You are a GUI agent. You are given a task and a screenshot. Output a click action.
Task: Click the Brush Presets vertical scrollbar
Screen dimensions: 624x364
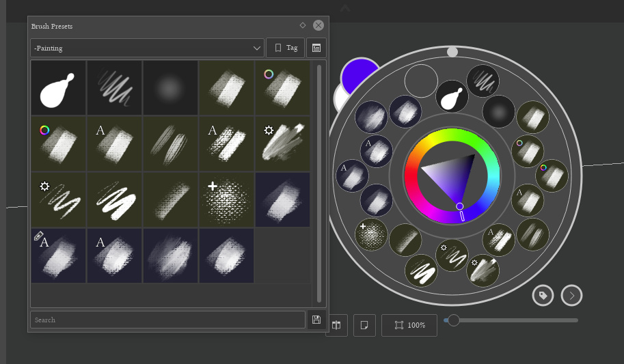tap(319, 183)
